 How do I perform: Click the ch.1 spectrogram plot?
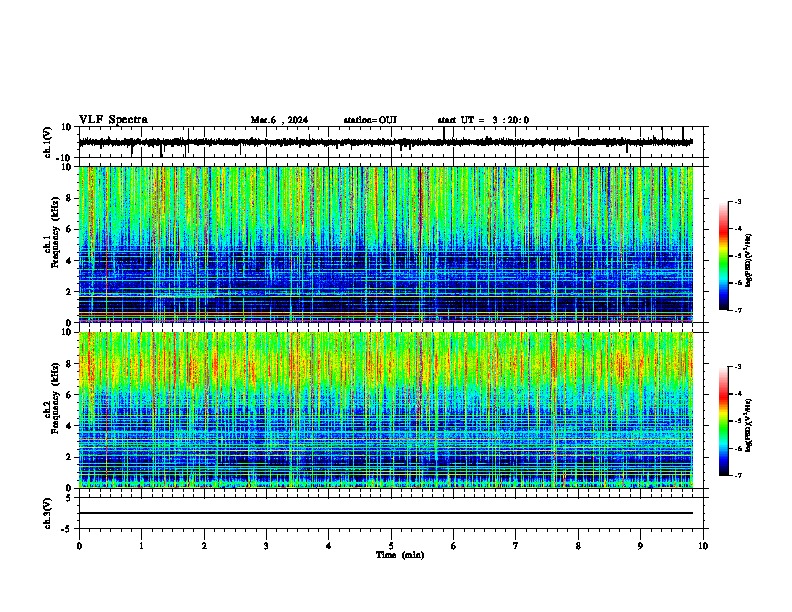point(385,244)
